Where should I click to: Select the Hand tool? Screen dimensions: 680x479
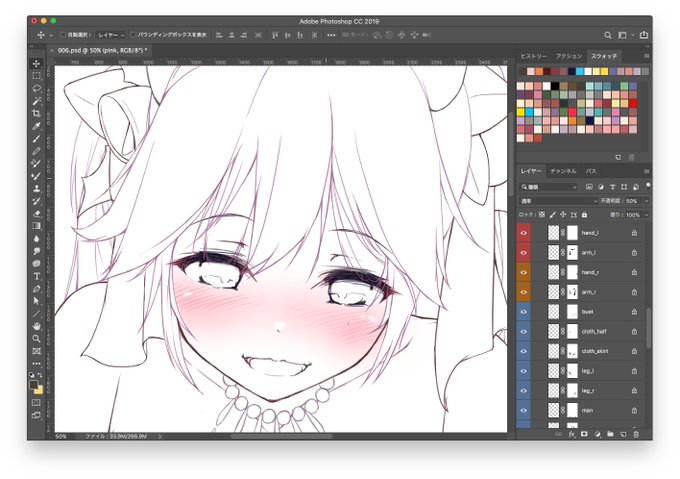[x=36, y=326]
